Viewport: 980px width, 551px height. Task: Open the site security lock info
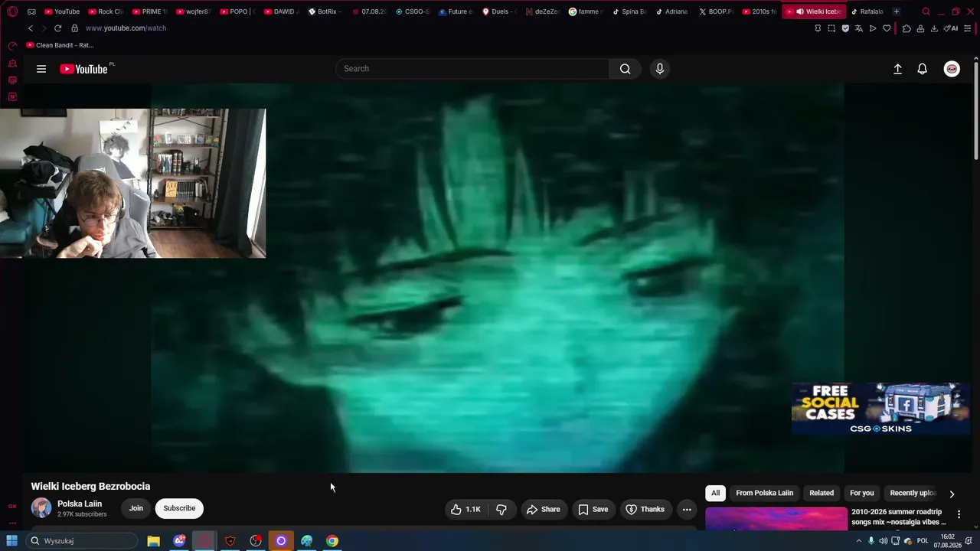[x=74, y=28]
